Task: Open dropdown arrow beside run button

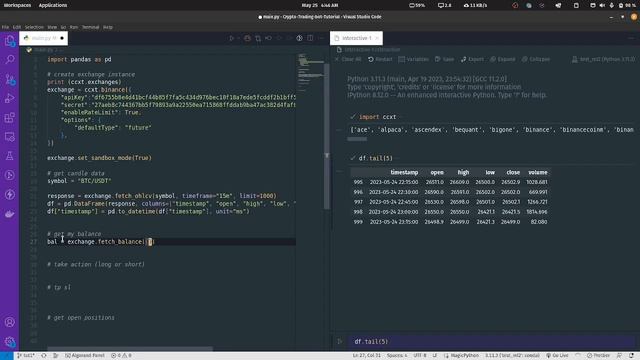Action: pos(239,38)
